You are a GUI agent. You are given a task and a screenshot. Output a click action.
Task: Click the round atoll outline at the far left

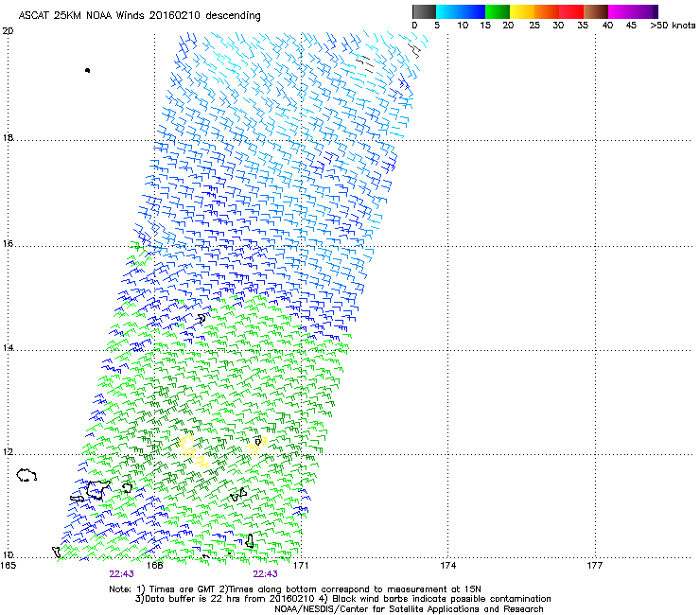(x=26, y=475)
